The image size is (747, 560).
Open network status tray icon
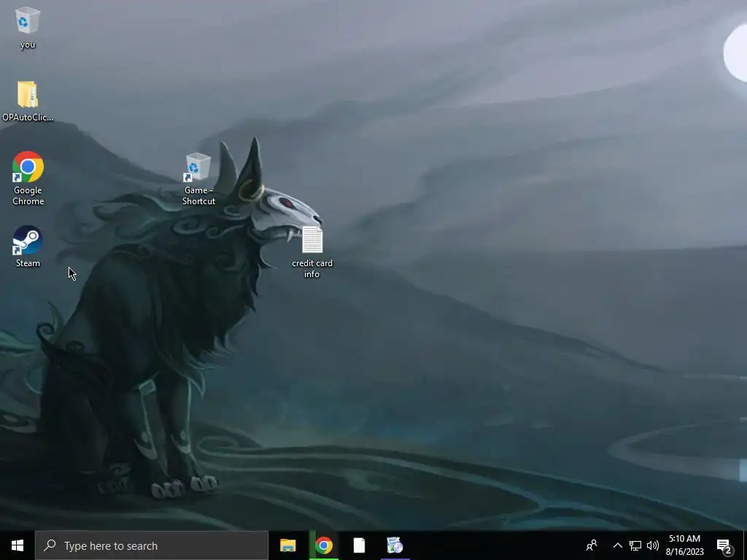click(x=635, y=545)
